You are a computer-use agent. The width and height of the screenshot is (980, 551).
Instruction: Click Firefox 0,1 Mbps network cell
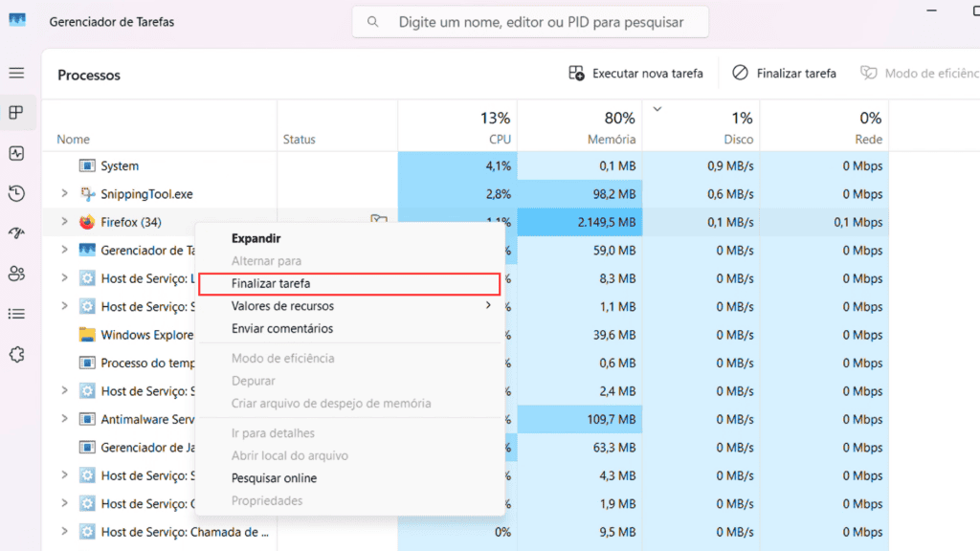point(824,222)
